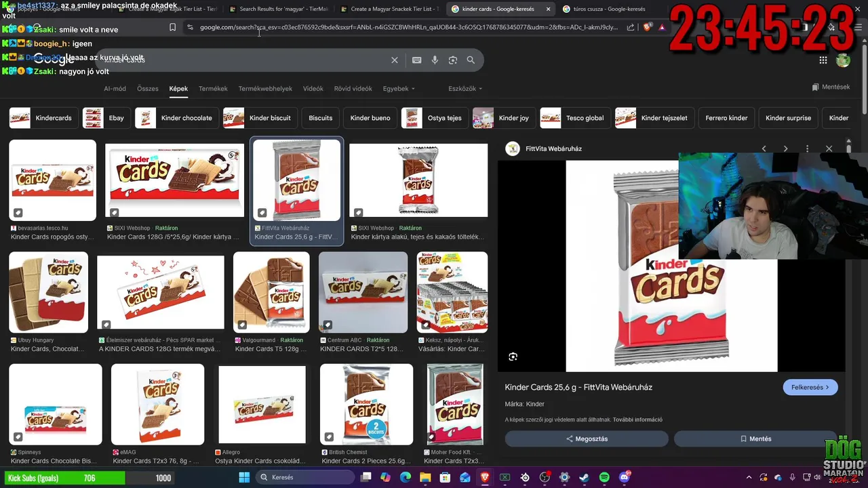This screenshot has height=488, width=868.
Task: Open Steam from taskbar
Action: click(585, 477)
